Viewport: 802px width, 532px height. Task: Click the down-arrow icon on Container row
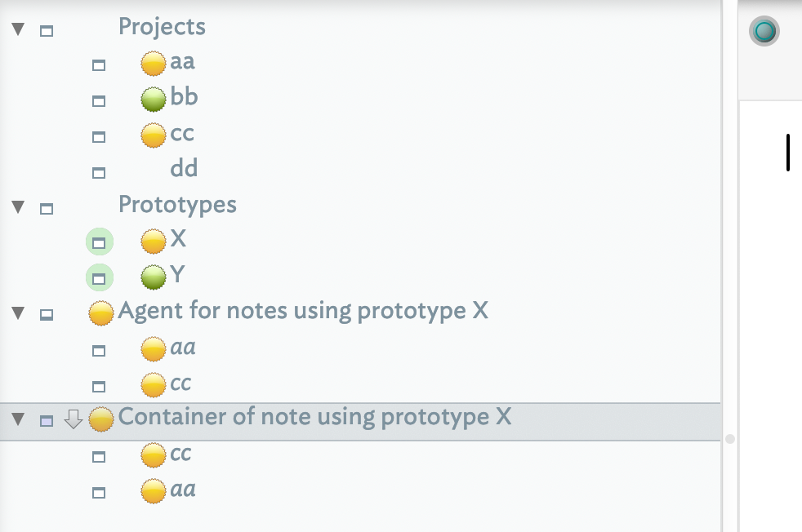pos(74,419)
